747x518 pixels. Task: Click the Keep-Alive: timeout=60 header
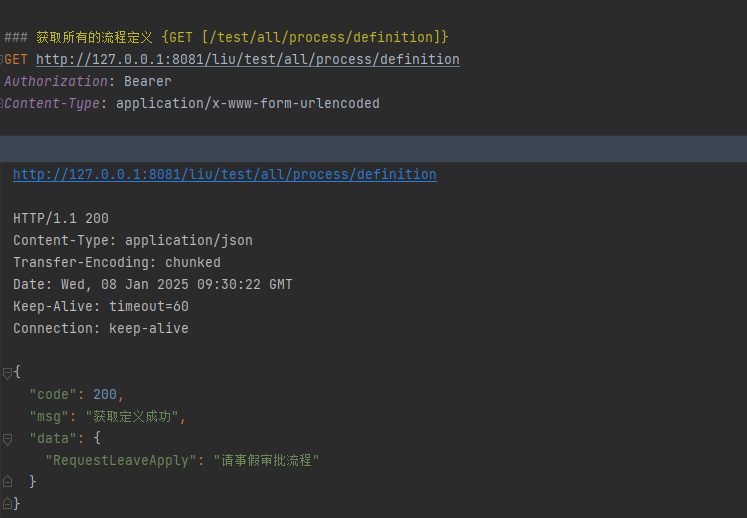100,306
